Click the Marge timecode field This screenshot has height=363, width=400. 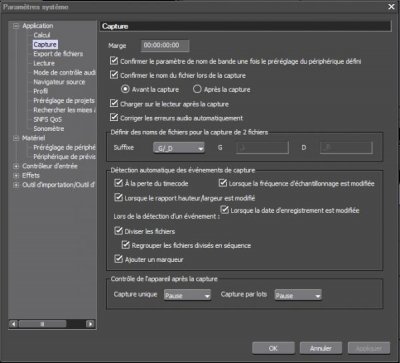point(165,46)
